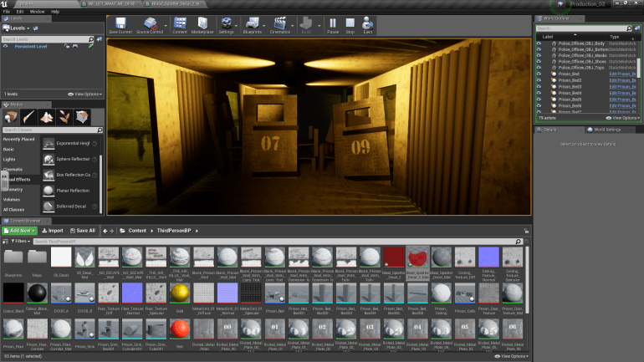Viewport: 644px width, 362px height.
Task: Select the Paint mode brush icon
Action: coord(28,115)
